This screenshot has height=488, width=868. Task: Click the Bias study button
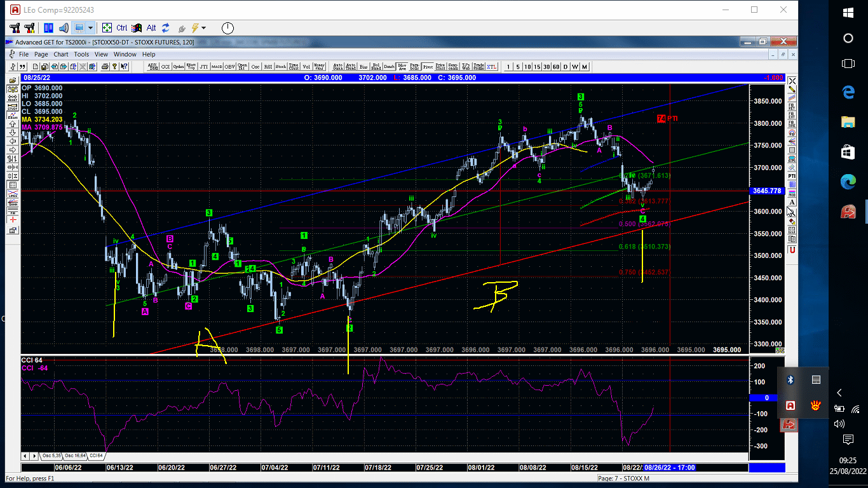[363, 66]
